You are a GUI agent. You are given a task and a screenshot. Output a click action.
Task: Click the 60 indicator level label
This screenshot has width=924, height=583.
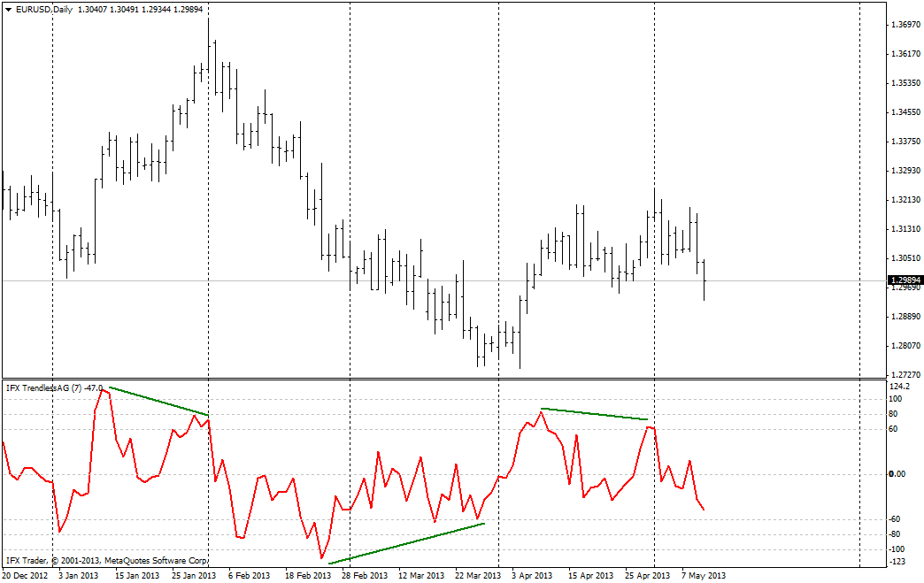(x=896, y=429)
